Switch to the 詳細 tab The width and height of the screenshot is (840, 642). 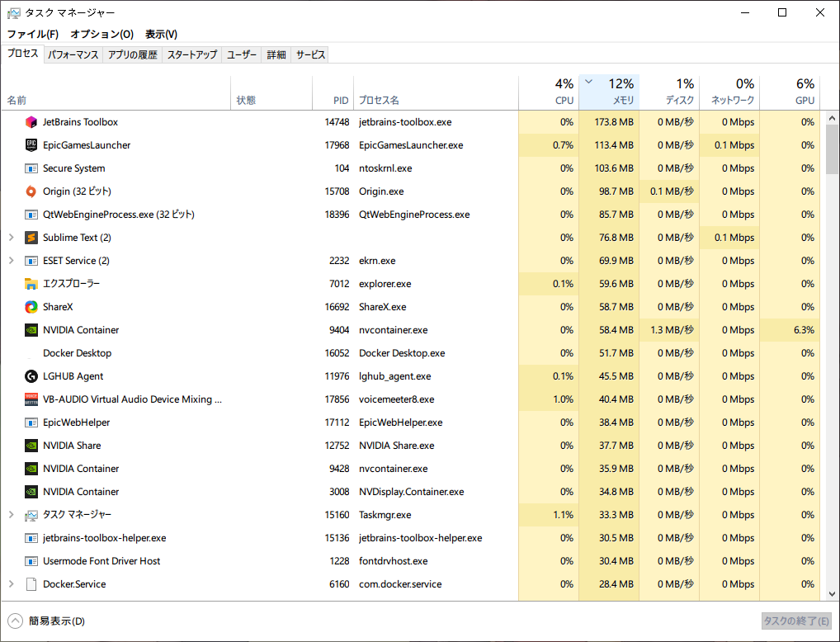(x=276, y=54)
